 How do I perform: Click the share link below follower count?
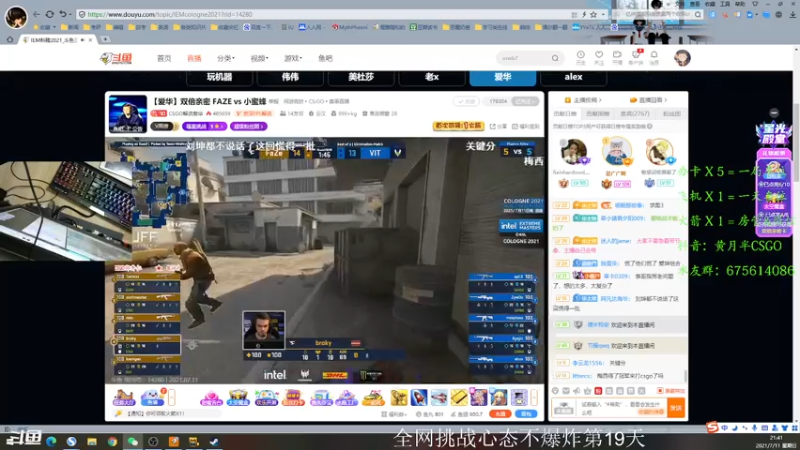coord(499,126)
